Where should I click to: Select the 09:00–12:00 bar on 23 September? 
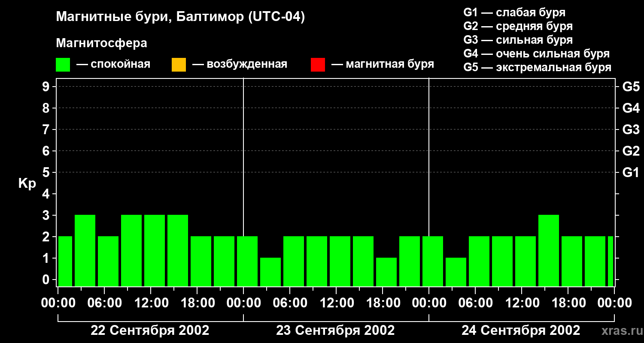(x=317, y=261)
